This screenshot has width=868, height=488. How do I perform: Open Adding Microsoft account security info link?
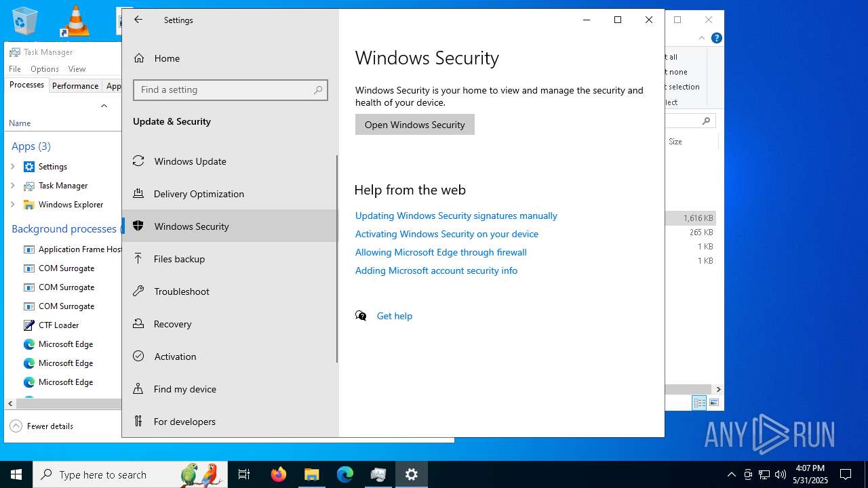pos(436,270)
